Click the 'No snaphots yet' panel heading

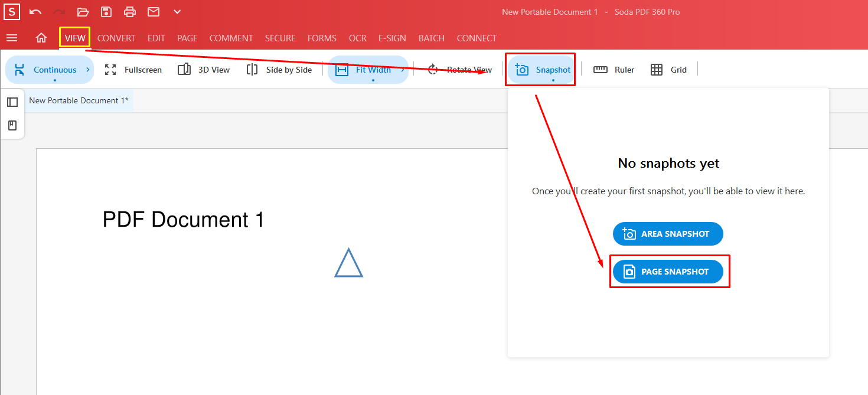668,163
